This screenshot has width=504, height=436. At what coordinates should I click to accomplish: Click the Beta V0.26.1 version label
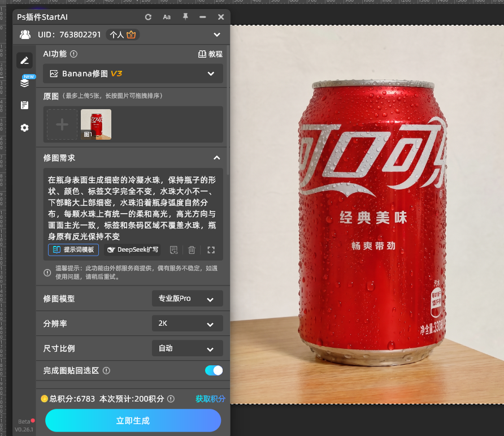(24, 425)
